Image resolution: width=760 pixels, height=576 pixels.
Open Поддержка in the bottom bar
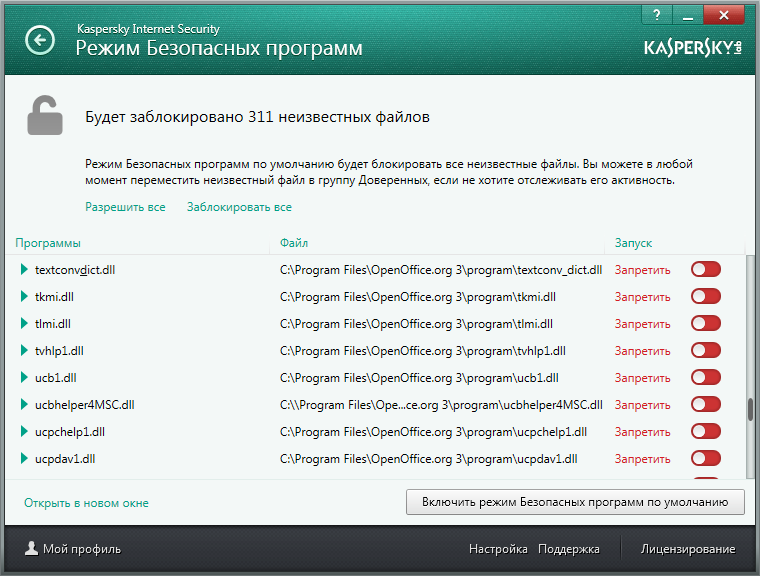coord(568,549)
